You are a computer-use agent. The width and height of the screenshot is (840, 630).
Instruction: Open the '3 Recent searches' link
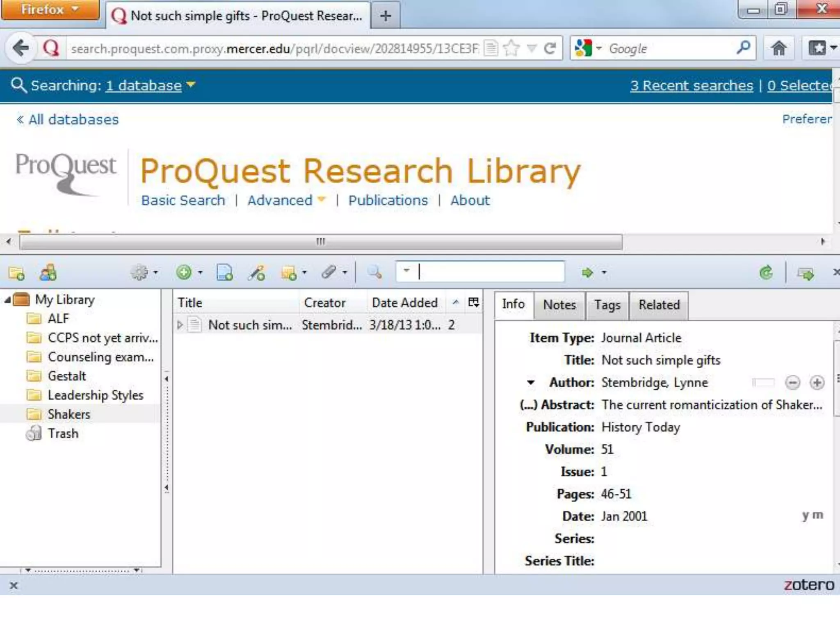click(692, 85)
